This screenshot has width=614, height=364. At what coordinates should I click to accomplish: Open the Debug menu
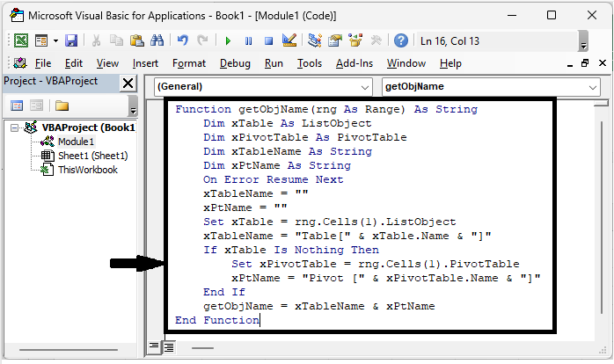235,63
